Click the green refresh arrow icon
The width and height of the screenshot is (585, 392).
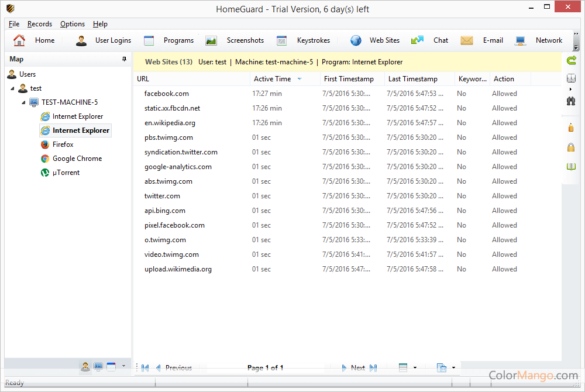[x=572, y=60]
